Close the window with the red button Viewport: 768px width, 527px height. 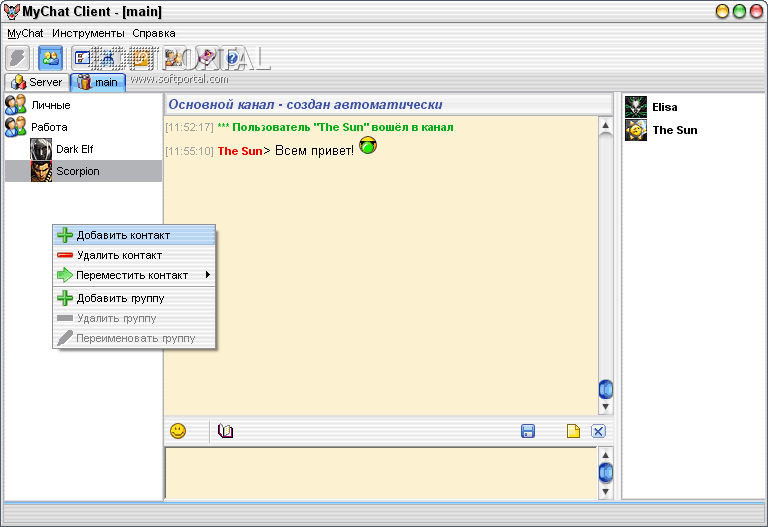pos(757,11)
